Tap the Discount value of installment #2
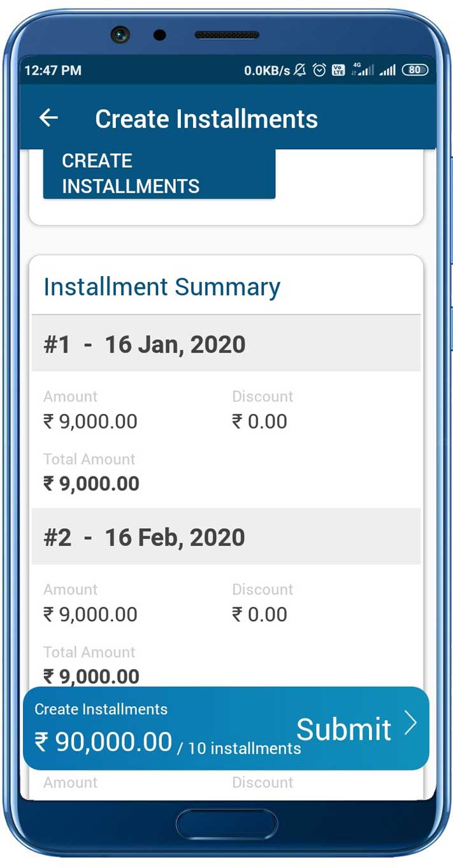453x868 pixels. 259,614
